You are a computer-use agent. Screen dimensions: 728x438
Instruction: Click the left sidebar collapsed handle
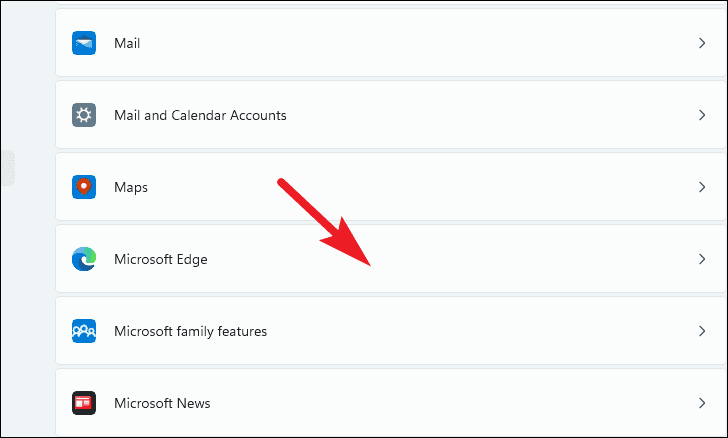coord(8,168)
